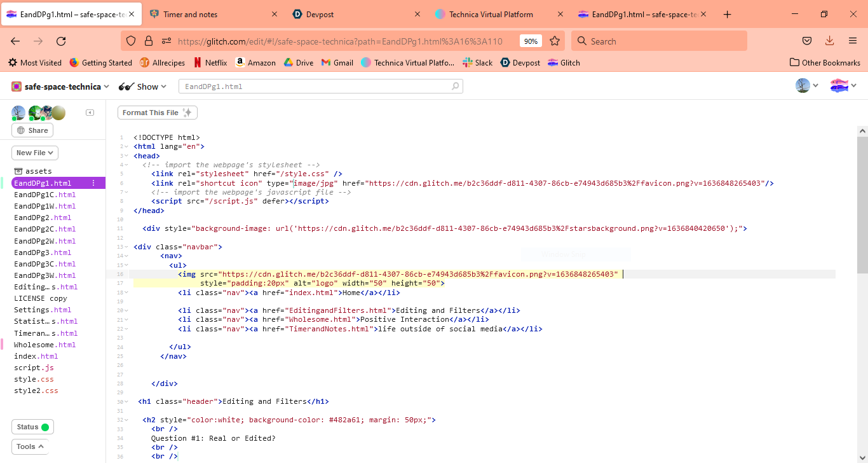Click the Share button
This screenshot has width=868, height=463.
click(32, 130)
